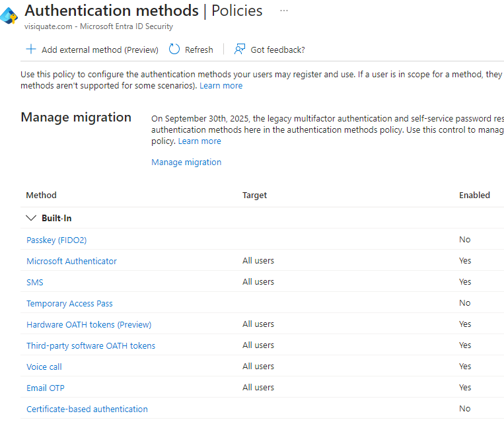This screenshot has width=504, height=424.
Task: Open Third-party software OATH tokens
Action: (x=90, y=345)
